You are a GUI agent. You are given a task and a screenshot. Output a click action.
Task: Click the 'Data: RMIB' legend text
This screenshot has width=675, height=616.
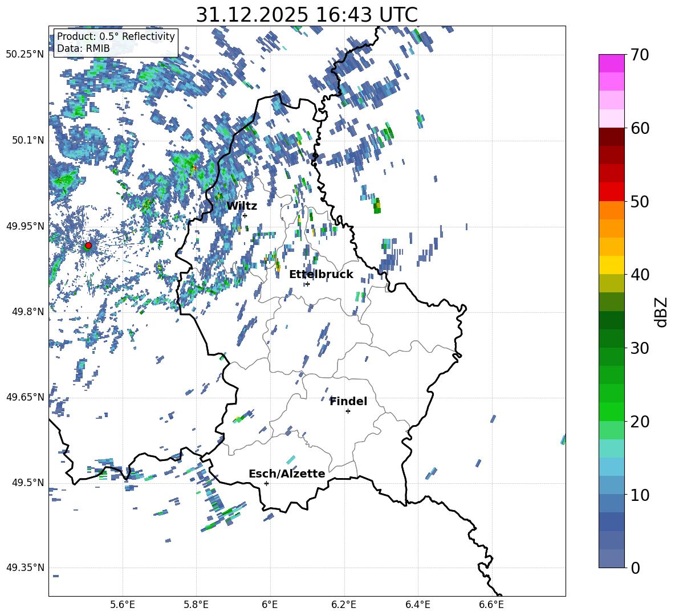[83, 48]
